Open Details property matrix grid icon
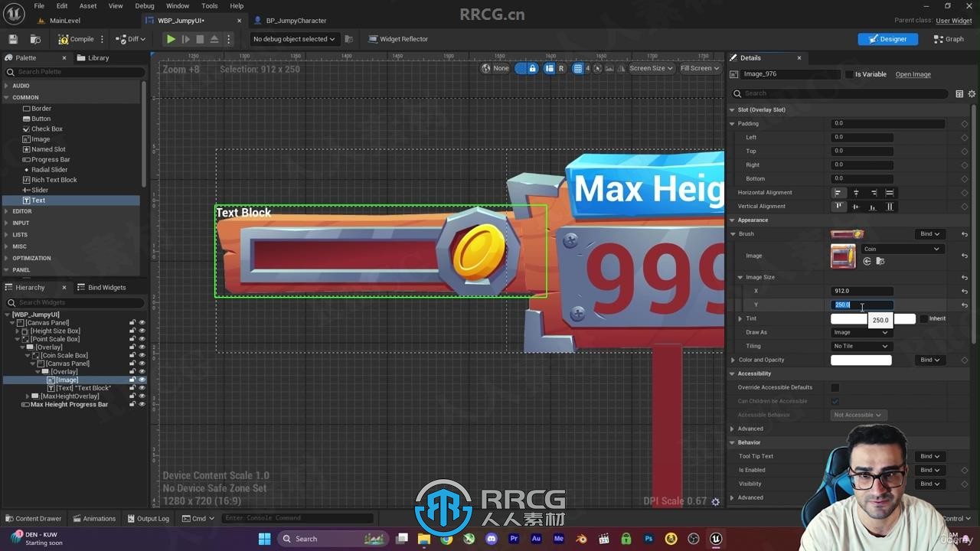This screenshot has height=551, width=980. click(x=959, y=93)
